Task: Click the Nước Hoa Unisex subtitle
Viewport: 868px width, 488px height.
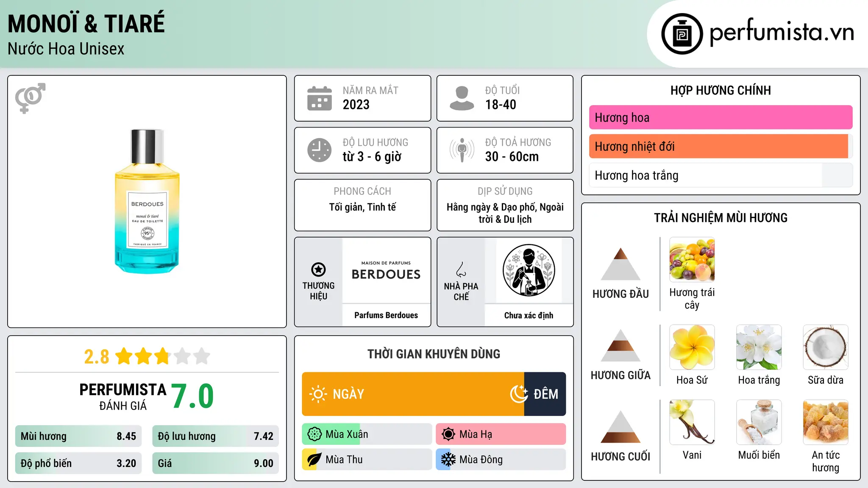Action: (66, 49)
